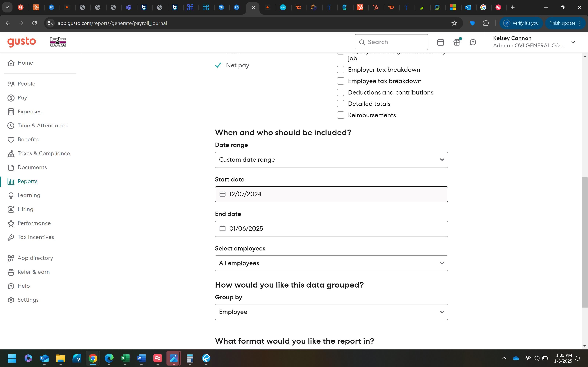The image size is (588, 367).
Task: Click the Finish update button
Action: point(562,23)
